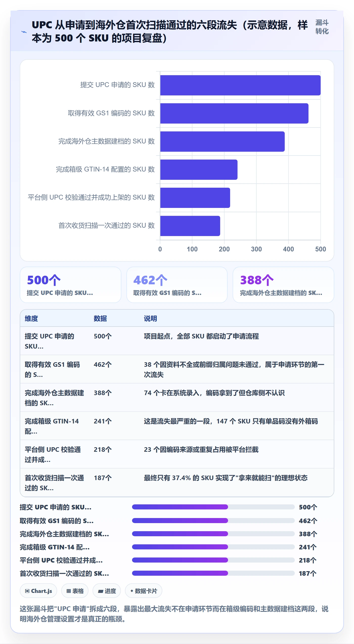Click the y-axis label 首次收货扫描一次通过的 SKU 数

pyautogui.click(x=106, y=225)
